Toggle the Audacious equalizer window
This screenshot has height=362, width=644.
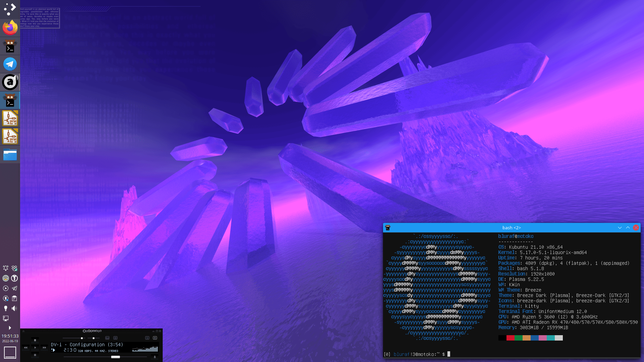(107, 338)
